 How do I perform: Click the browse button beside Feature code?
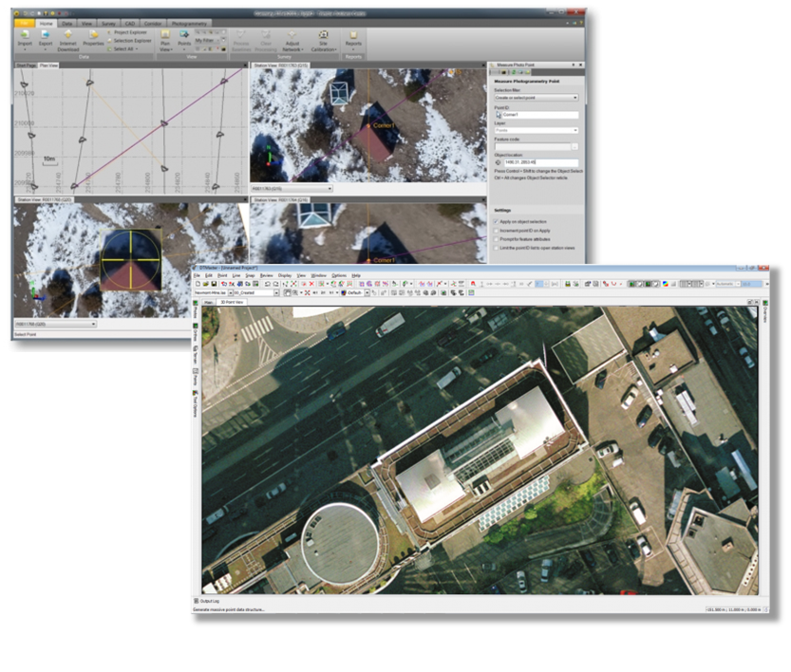tap(574, 147)
